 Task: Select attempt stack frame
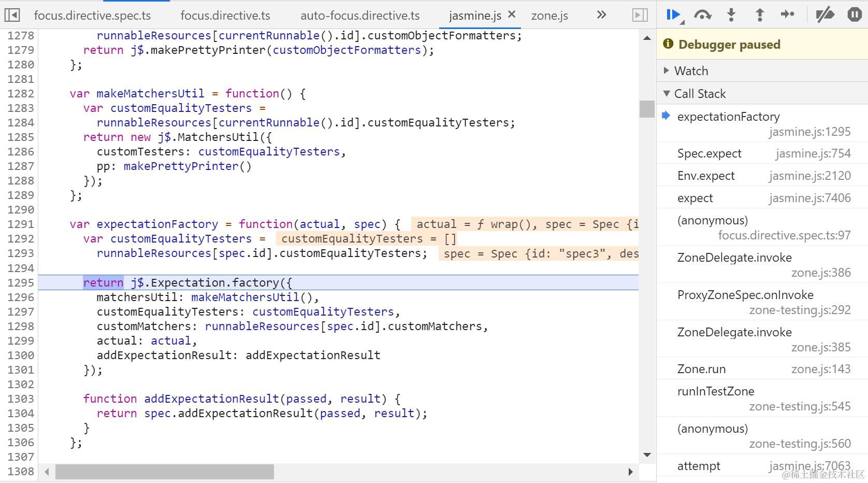point(762,466)
